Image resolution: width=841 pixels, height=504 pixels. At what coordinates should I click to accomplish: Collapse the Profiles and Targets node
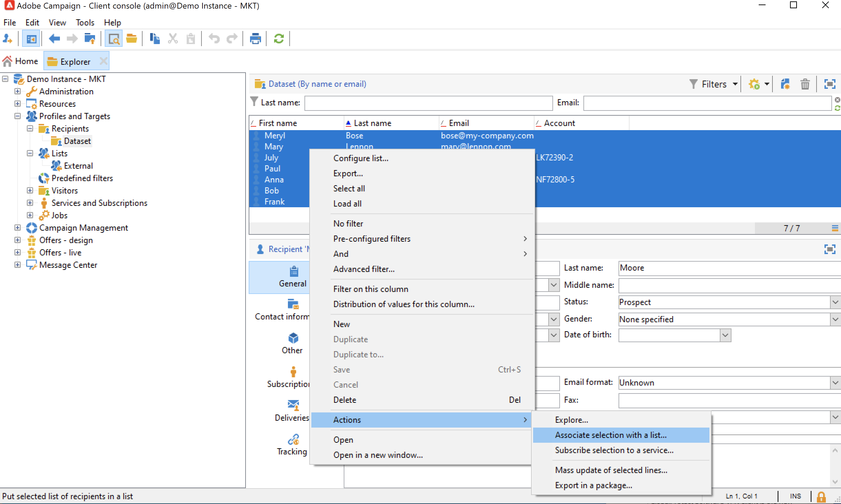18,116
